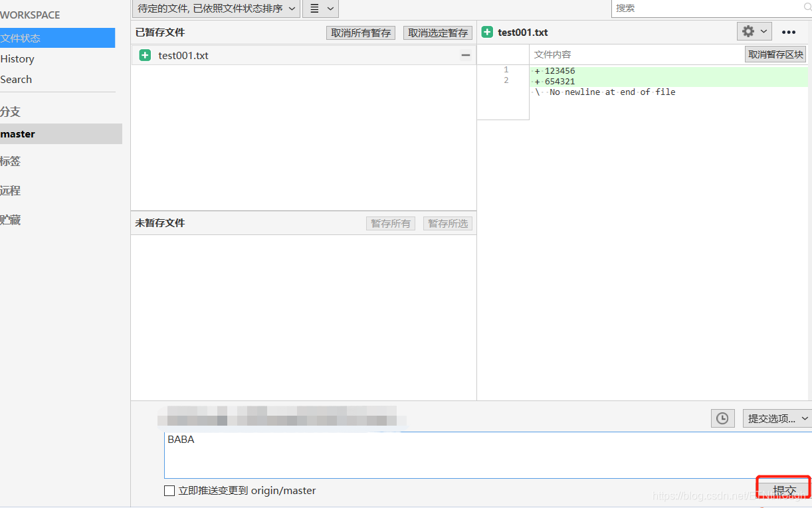Click the search magnifier icon
The image size is (812, 508).
[808, 7]
